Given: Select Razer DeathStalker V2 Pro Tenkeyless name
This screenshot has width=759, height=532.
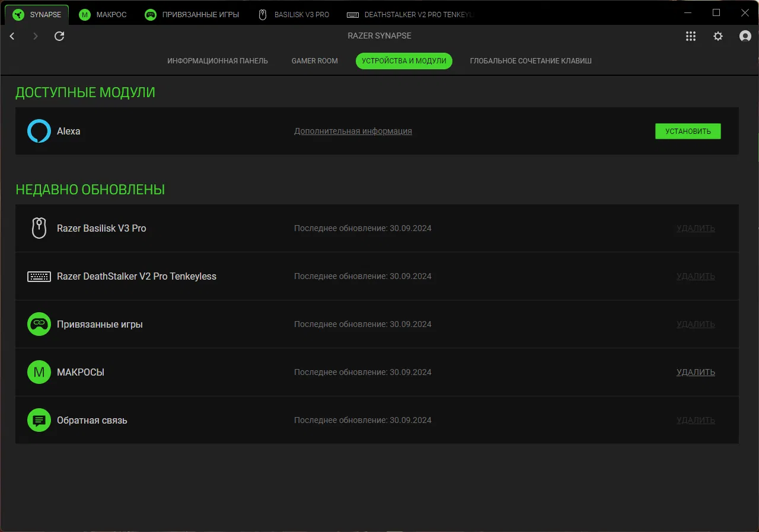Looking at the screenshot, I should [136, 276].
